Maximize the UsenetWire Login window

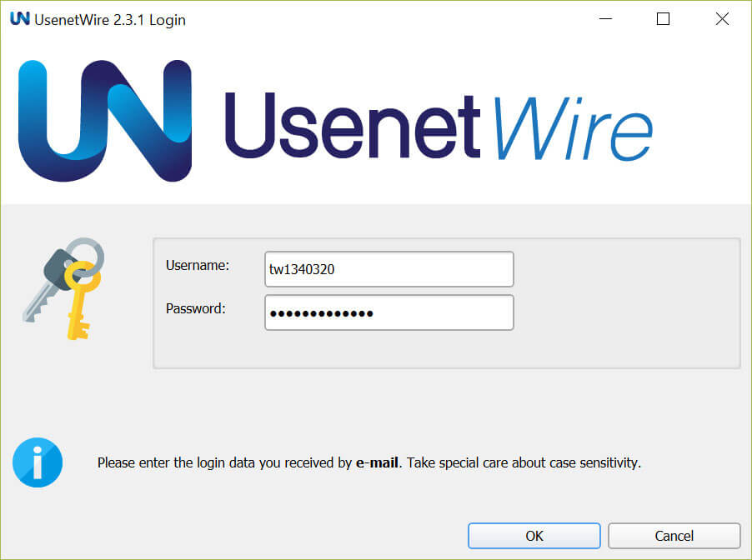[x=664, y=19]
